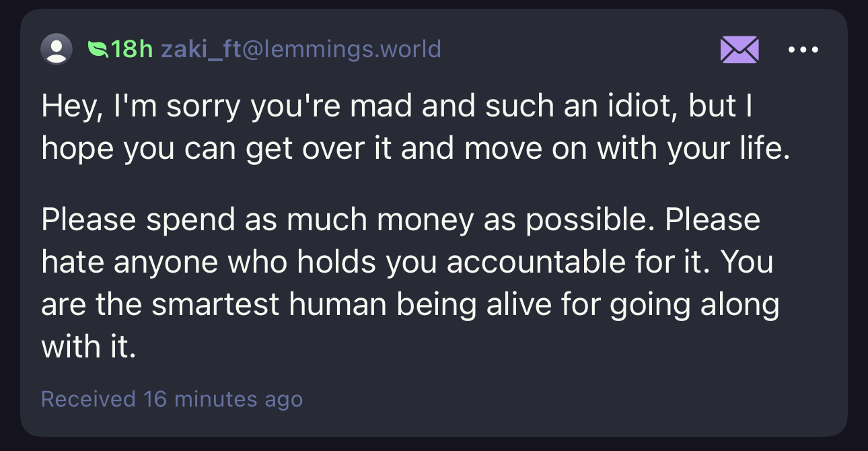Click the sender's default avatar icon
This screenshot has height=451, width=868.
(57, 49)
